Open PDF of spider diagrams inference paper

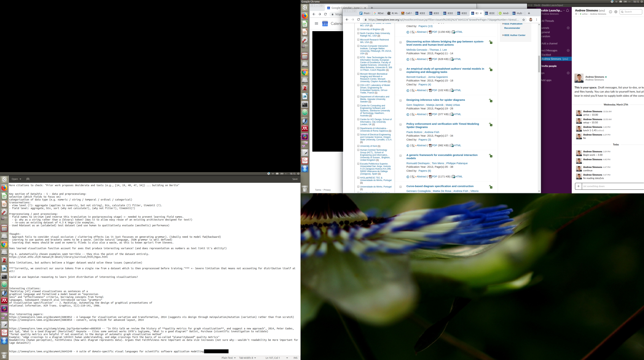(x=435, y=114)
